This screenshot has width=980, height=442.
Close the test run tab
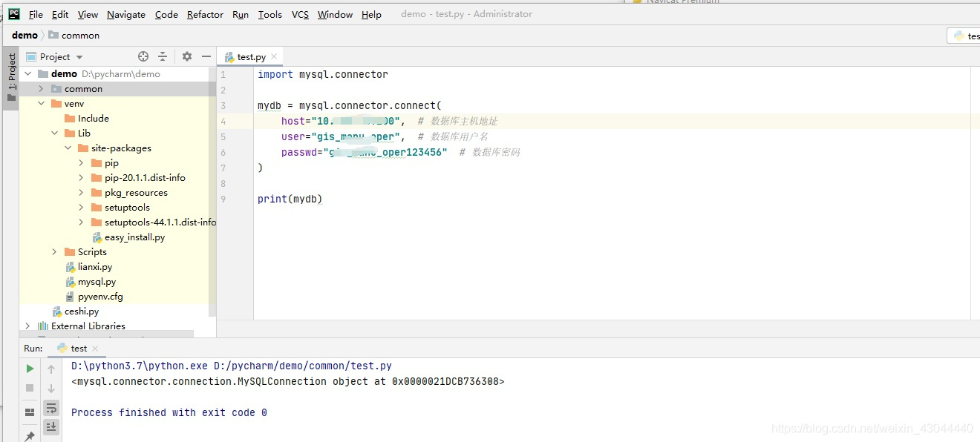click(95, 348)
